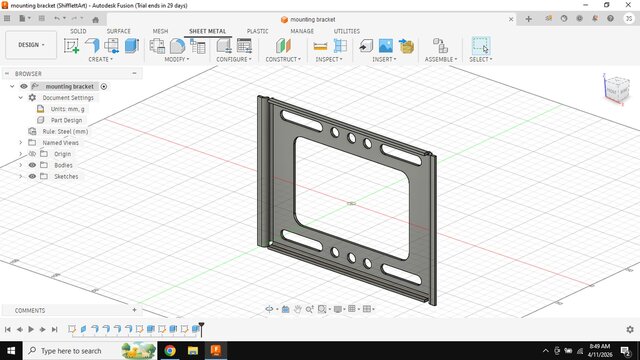Toggle visibility of mounting bracket component
The image size is (640, 360).
point(24,87)
